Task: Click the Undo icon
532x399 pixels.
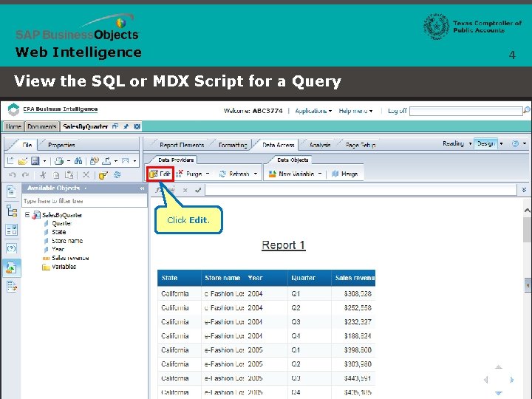Action: pos(13,175)
